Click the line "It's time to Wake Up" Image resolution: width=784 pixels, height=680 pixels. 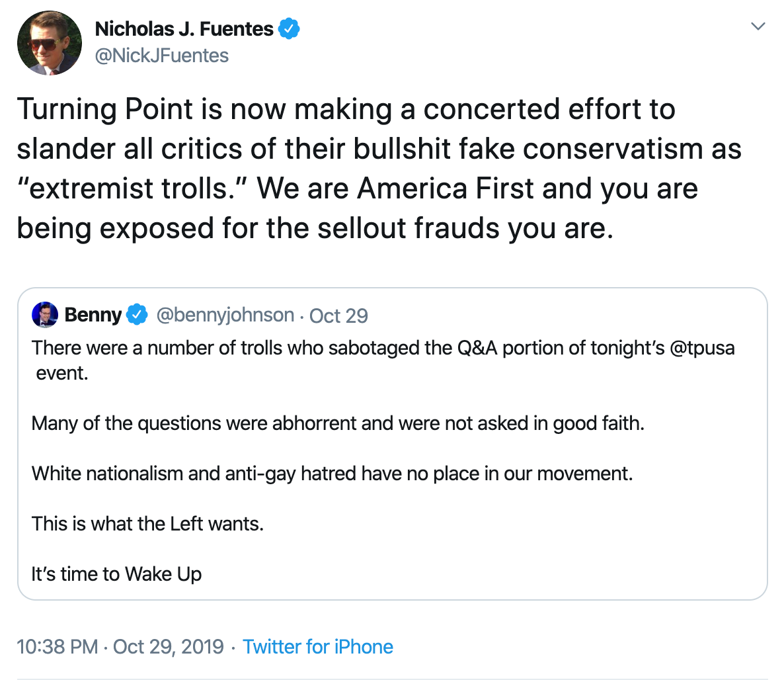point(116,574)
